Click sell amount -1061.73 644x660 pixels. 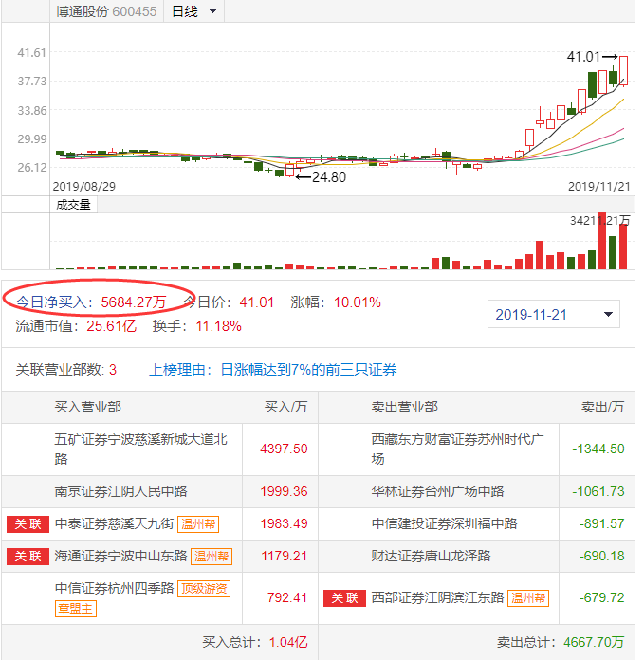point(598,491)
